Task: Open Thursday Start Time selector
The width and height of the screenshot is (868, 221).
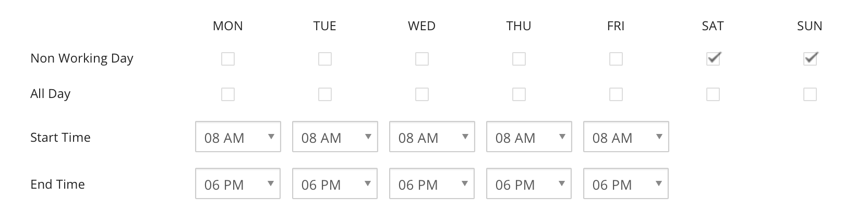Action: tap(529, 137)
